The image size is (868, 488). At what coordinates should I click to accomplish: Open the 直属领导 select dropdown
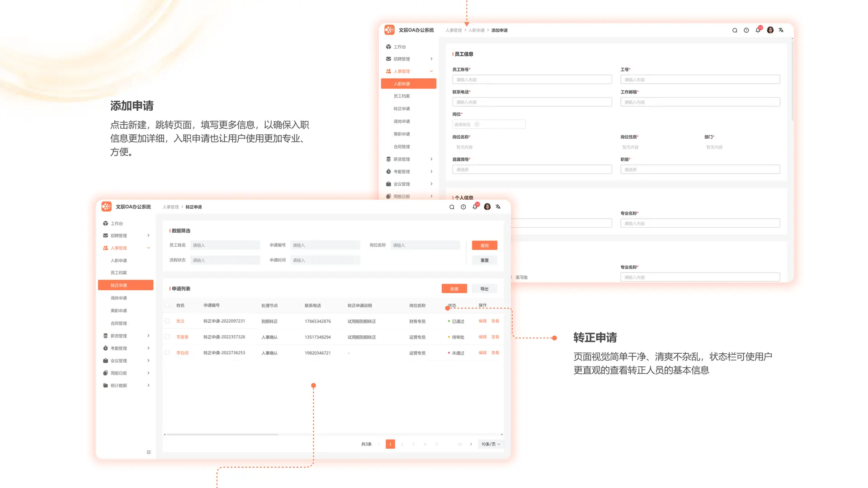point(532,169)
